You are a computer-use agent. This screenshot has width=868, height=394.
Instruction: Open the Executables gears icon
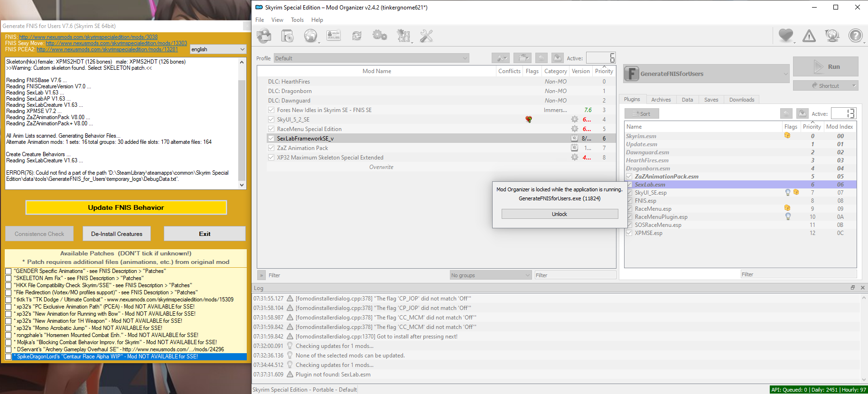[380, 36]
